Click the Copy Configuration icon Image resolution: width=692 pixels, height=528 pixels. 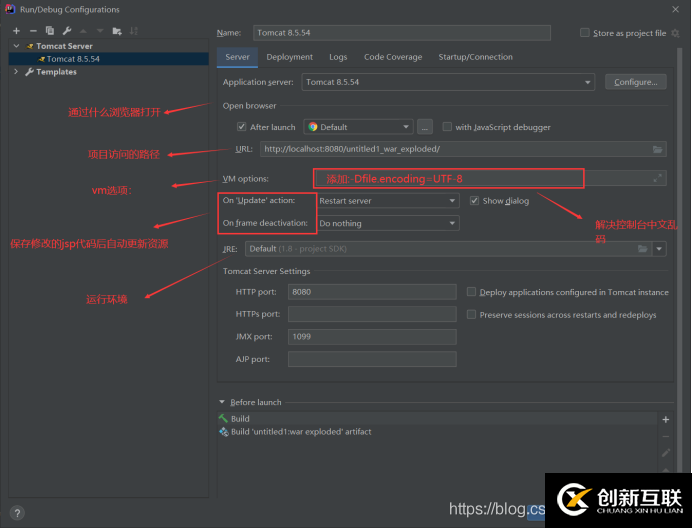[50, 30]
